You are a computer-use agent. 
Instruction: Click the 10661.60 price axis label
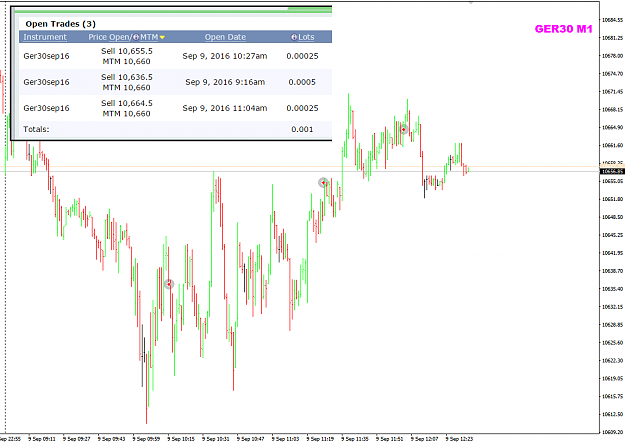[x=613, y=146]
